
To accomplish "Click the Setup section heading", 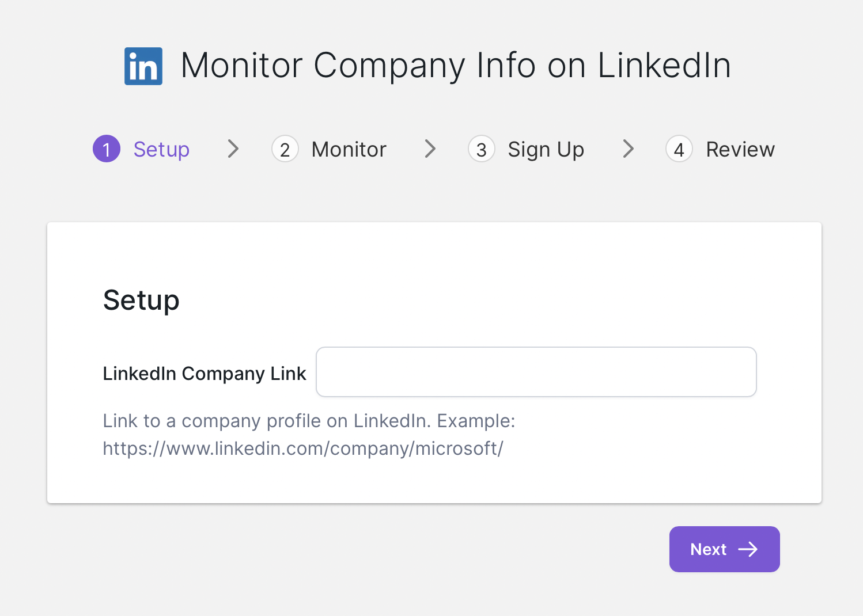I will coord(141,300).
